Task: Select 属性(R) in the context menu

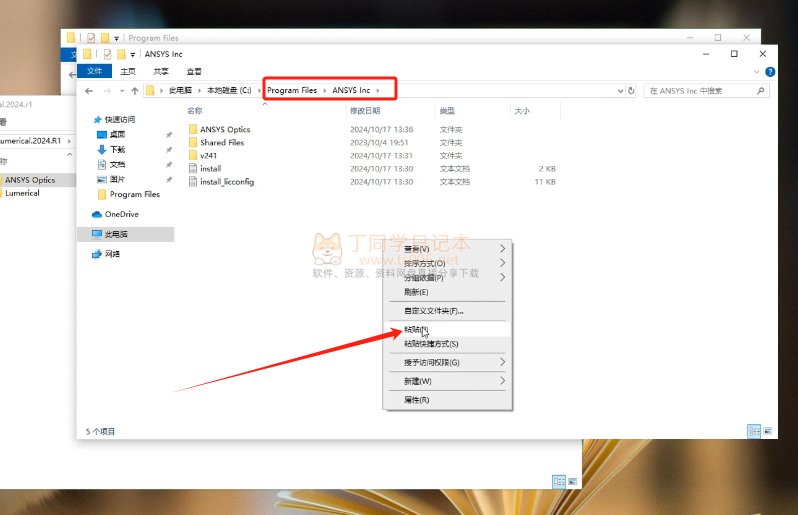Action: (x=416, y=400)
